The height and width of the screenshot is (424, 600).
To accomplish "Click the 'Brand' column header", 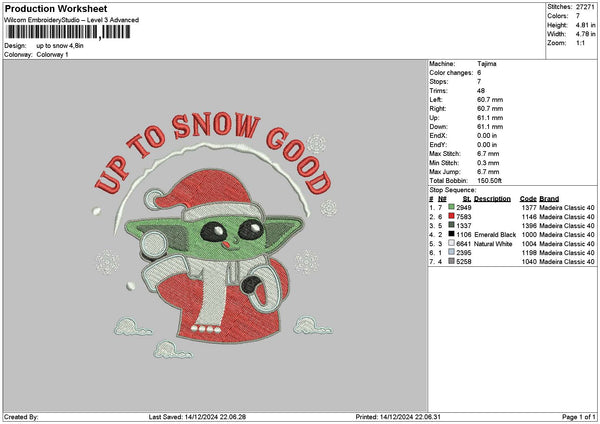I will pos(549,199).
